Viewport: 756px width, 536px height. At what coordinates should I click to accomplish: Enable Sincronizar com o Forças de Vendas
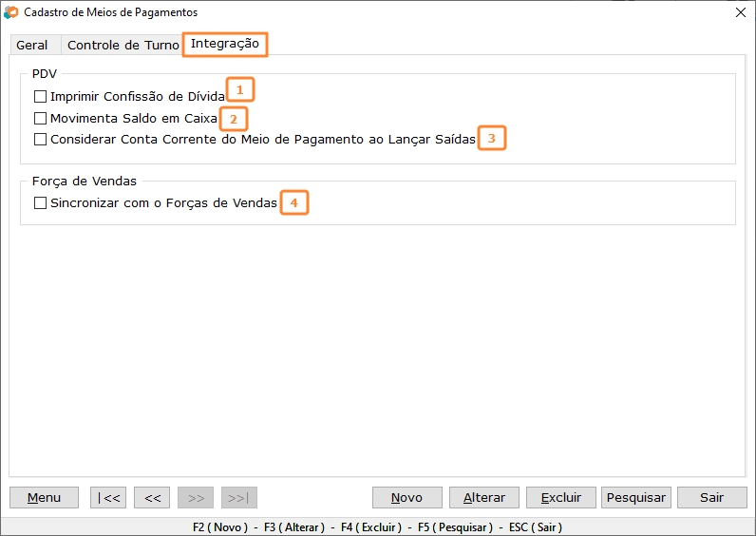pos(40,203)
